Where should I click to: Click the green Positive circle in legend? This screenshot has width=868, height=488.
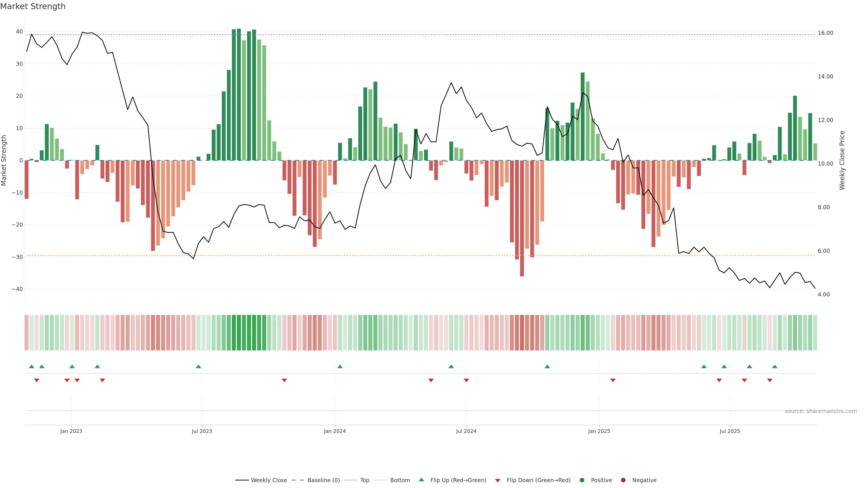(x=582, y=480)
